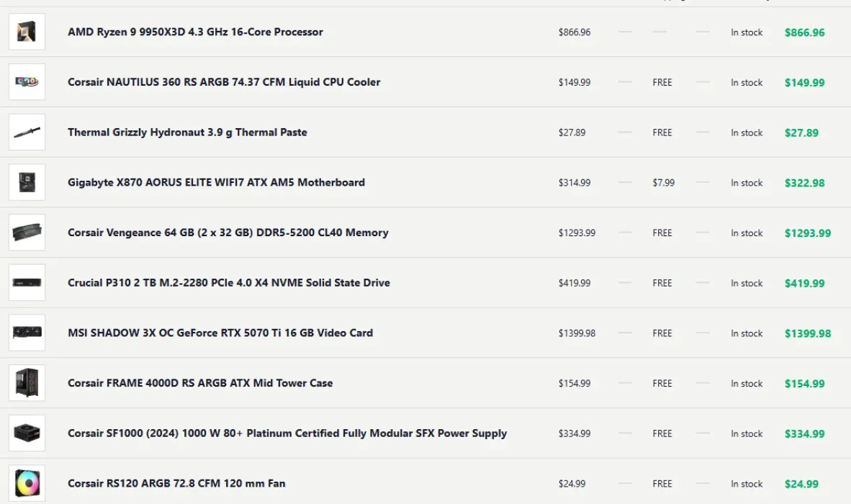Open the MSI SHADOW 3X OC RTX 5070 Ti link
The image size is (851, 504).
pos(220,333)
